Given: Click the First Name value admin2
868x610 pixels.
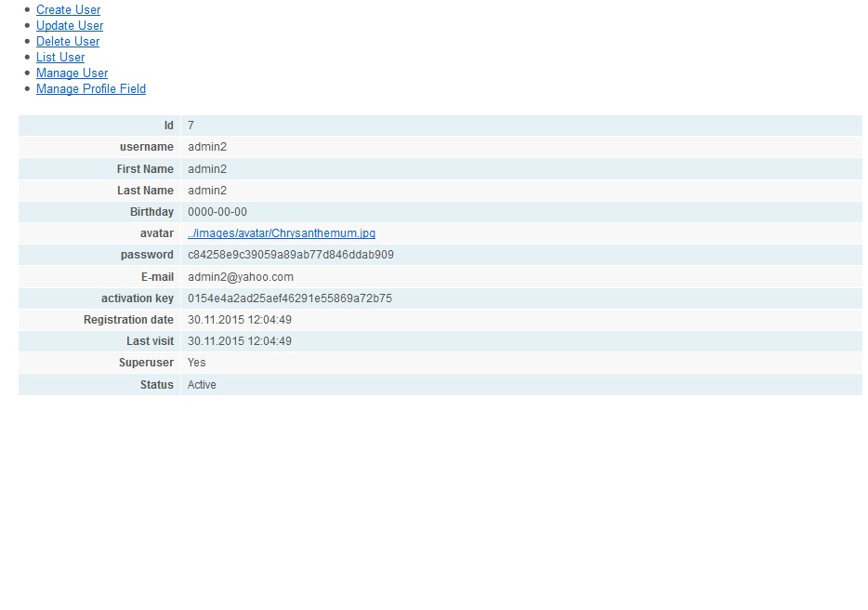Looking at the screenshot, I should tap(207, 169).
